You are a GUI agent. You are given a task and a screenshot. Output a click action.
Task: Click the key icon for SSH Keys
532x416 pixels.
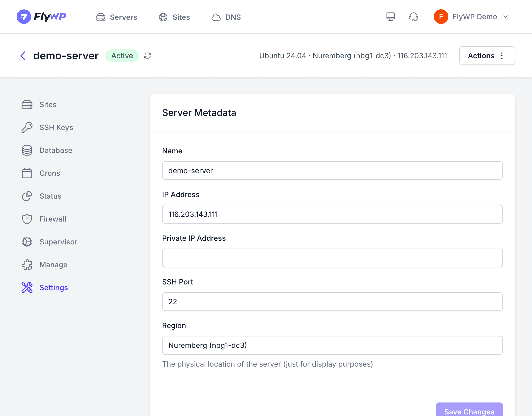(27, 127)
